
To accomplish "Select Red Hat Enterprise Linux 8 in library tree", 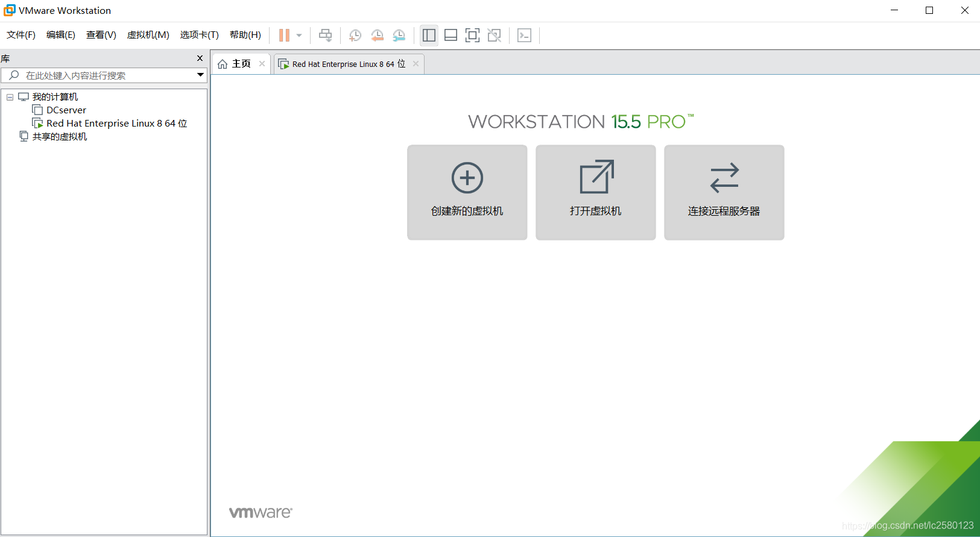I will point(117,124).
